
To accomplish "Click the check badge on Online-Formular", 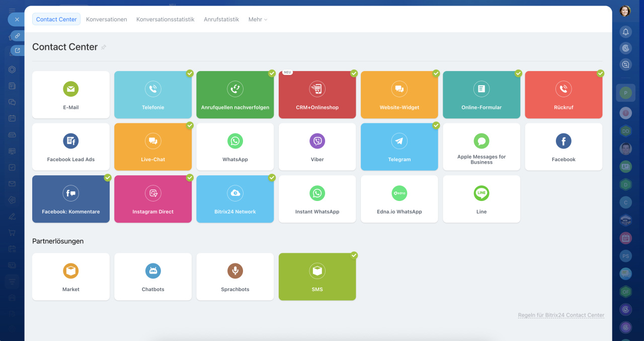I will point(518,73).
